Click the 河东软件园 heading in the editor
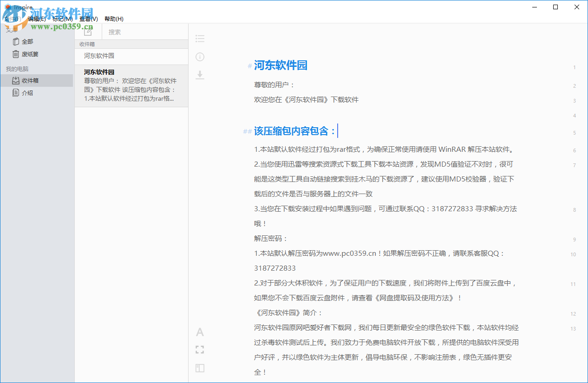This screenshot has height=383, width=588. (x=281, y=65)
